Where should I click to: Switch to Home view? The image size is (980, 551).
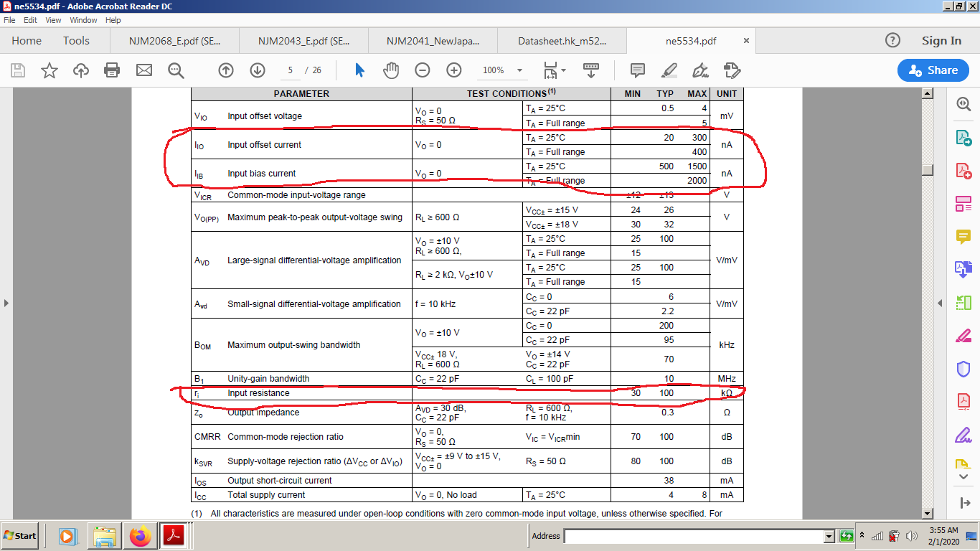(x=27, y=41)
